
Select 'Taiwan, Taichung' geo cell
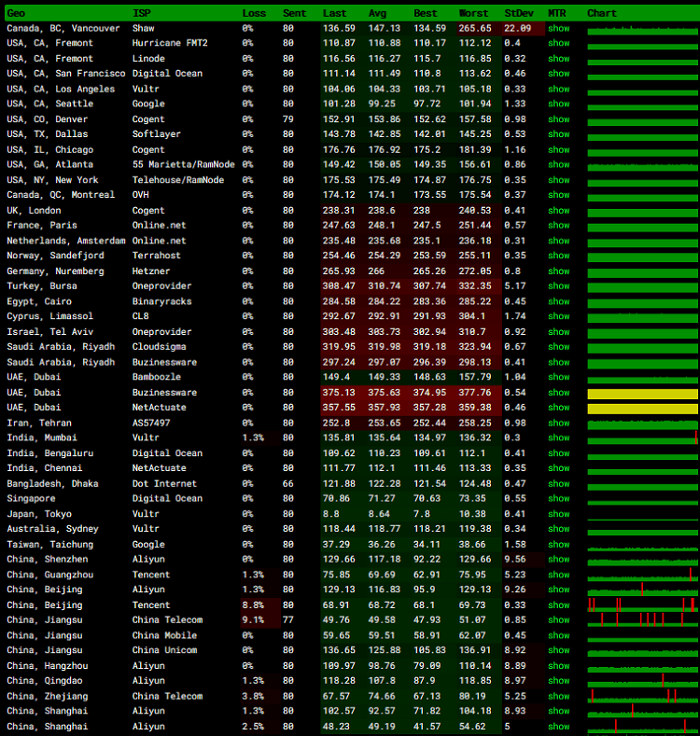coord(49,544)
